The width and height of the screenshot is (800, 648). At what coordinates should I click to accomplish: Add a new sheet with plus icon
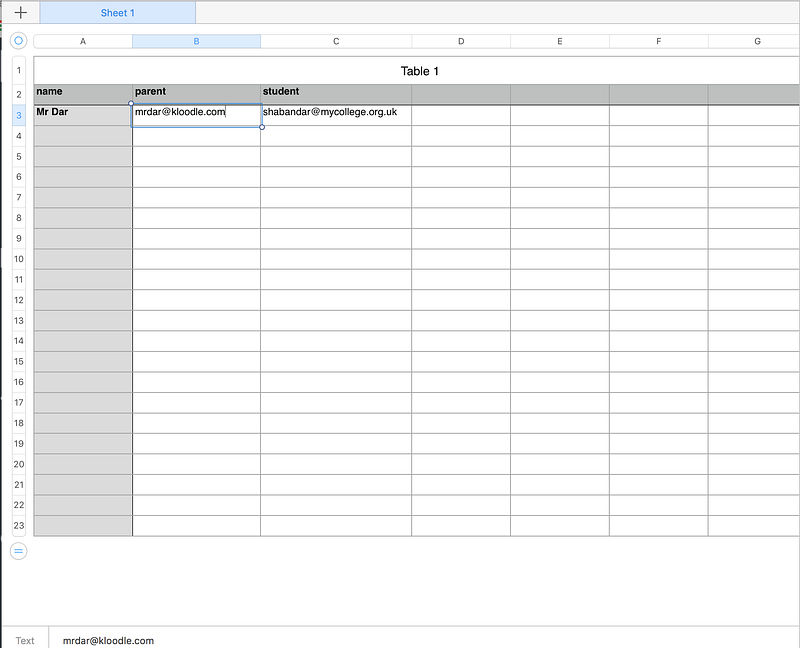tap(20, 12)
